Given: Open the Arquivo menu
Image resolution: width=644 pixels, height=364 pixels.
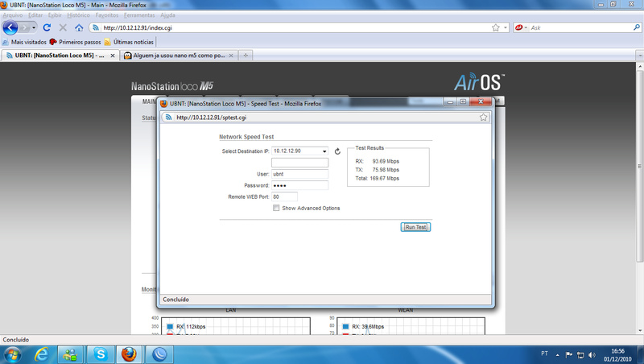Looking at the screenshot, I should point(13,15).
